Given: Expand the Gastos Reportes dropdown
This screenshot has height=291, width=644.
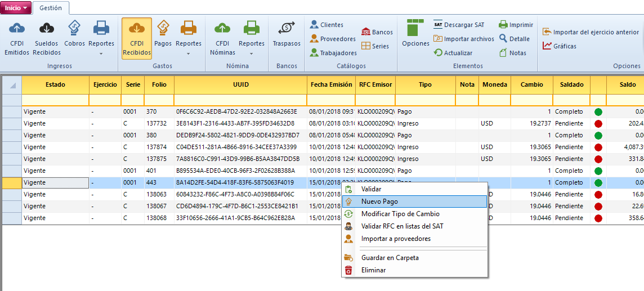Looking at the screenshot, I should click(189, 54).
